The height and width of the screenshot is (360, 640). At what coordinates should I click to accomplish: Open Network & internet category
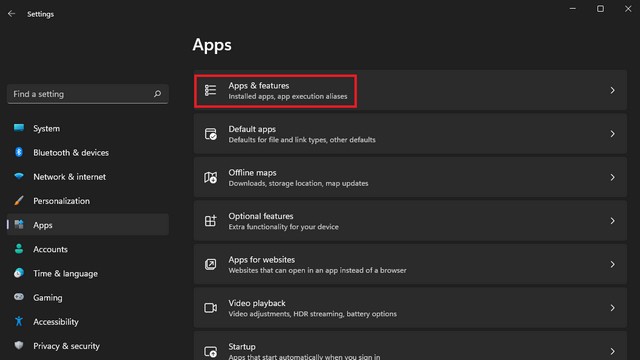click(88, 176)
